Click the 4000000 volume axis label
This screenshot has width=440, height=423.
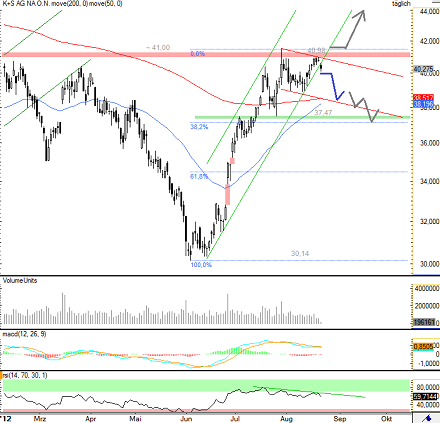[426, 288]
